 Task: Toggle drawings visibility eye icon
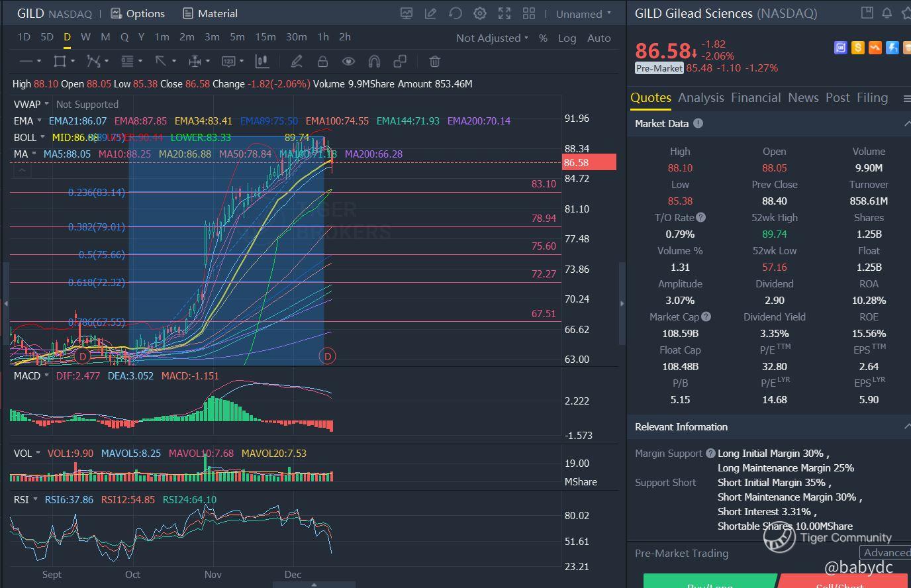(348, 61)
